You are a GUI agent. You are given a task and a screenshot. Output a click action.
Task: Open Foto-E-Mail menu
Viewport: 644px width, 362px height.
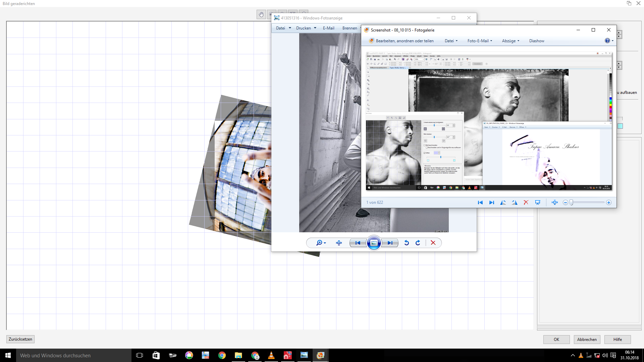(480, 41)
